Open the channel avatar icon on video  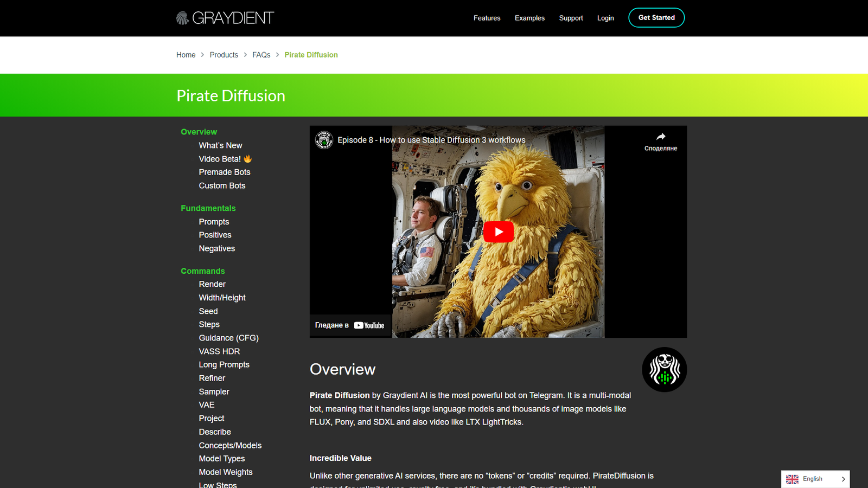[x=324, y=140]
